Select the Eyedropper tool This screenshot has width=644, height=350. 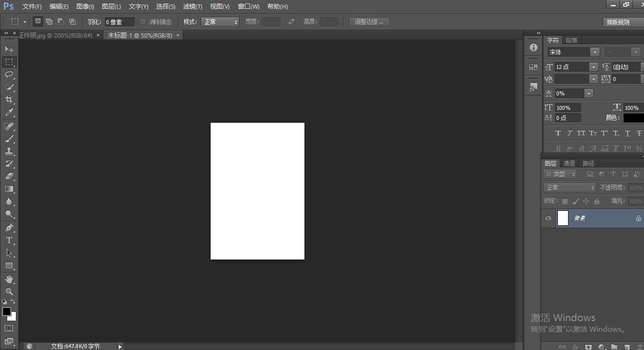click(x=9, y=113)
